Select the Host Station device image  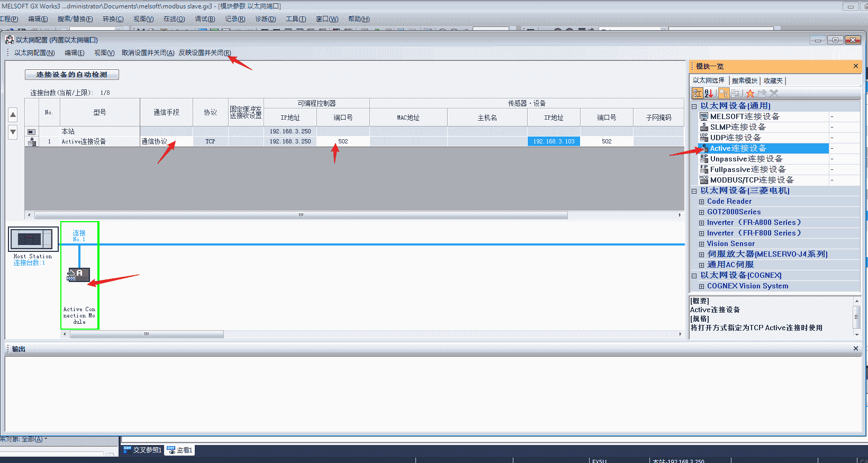coord(33,240)
